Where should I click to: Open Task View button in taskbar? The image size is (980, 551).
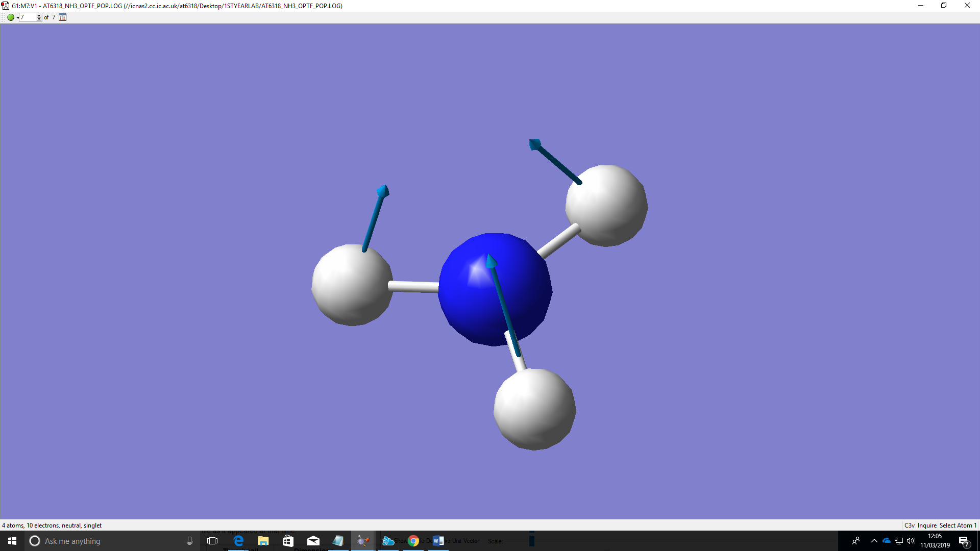(x=212, y=541)
